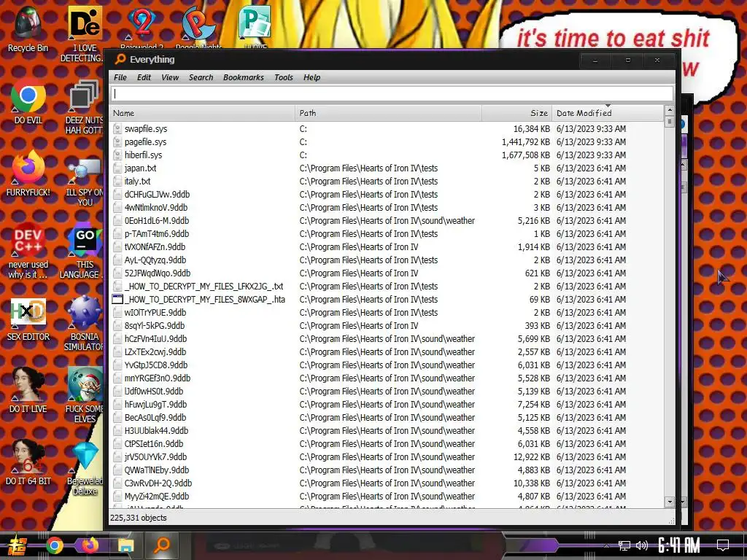Select the italy.txt file
The image size is (747, 560).
pyautogui.click(x=137, y=182)
